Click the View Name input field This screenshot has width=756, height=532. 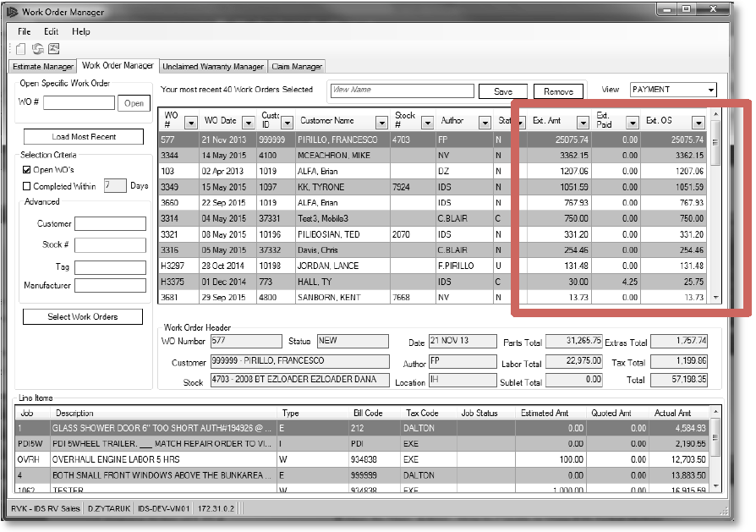tap(403, 90)
